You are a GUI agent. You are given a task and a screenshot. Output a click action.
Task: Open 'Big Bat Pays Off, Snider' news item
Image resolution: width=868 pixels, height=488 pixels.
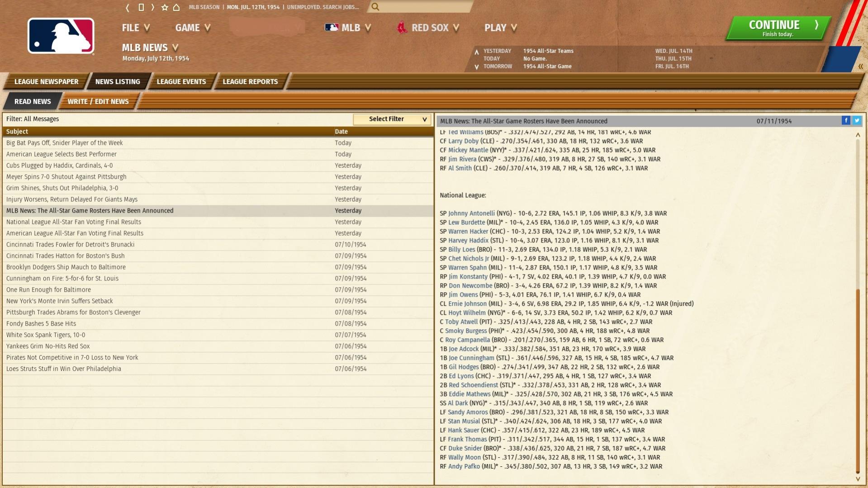click(218, 143)
